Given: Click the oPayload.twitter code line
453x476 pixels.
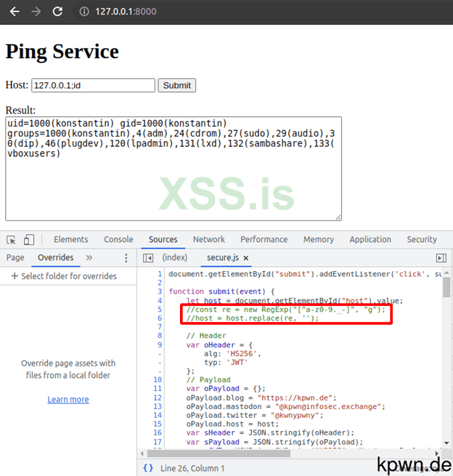Looking at the screenshot, I should tap(255, 415).
